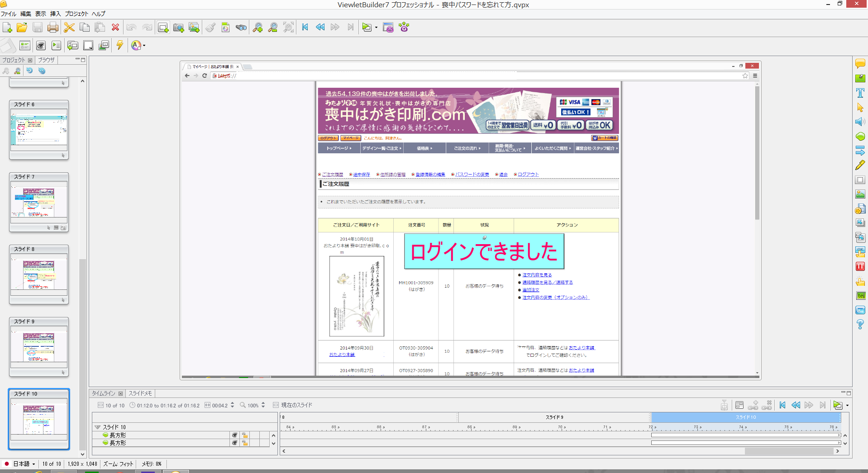Insert a speech balloon from the right sidebar
Image resolution: width=868 pixels, height=473 pixels.
tap(860, 64)
